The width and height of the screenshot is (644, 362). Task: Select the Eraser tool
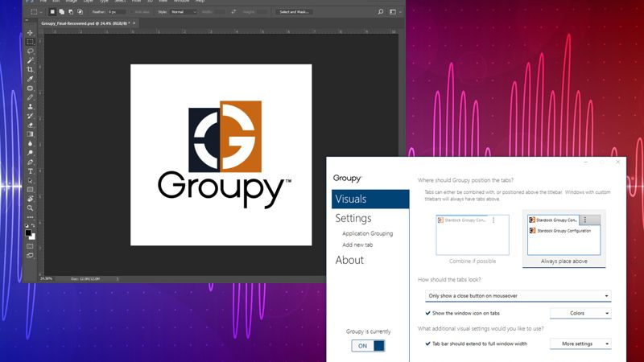coord(30,125)
